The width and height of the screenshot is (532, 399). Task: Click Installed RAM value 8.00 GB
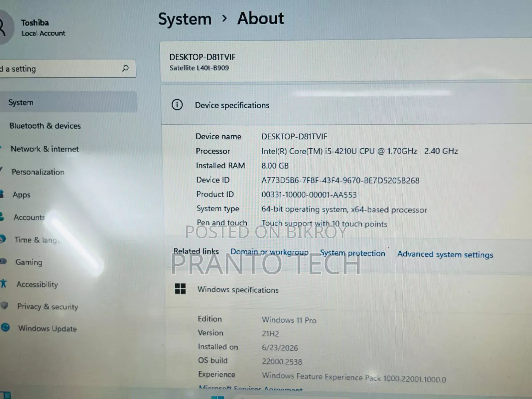pyautogui.click(x=275, y=166)
